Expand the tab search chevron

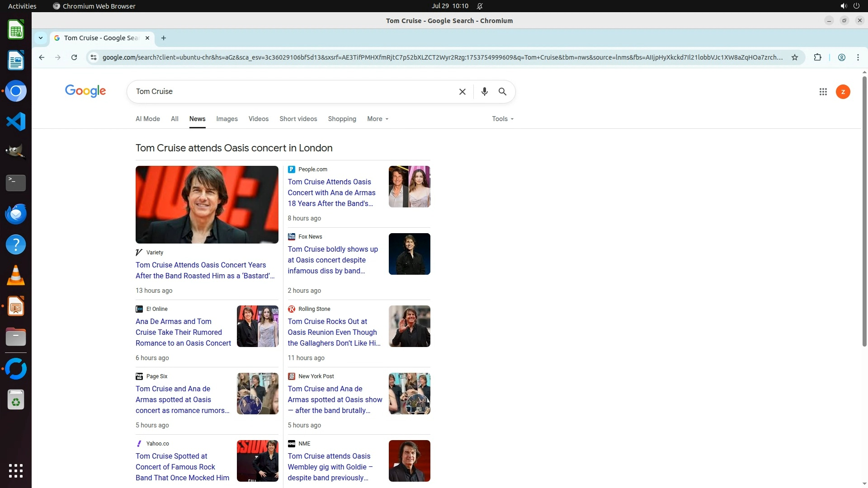(41, 38)
